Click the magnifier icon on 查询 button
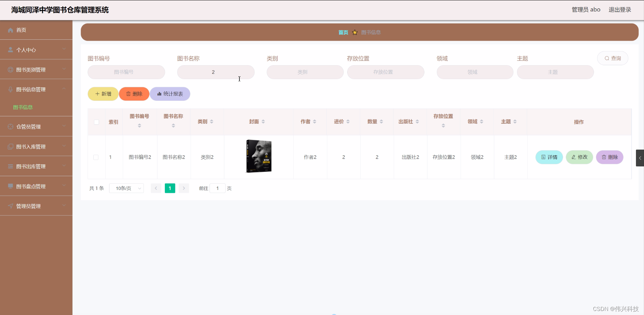The width and height of the screenshot is (644, 315). coord(607,58)
